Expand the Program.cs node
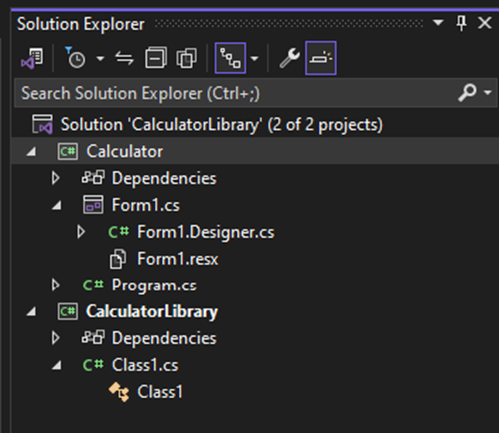This screenshot has width=500, height=433. (x=56, y=285)
